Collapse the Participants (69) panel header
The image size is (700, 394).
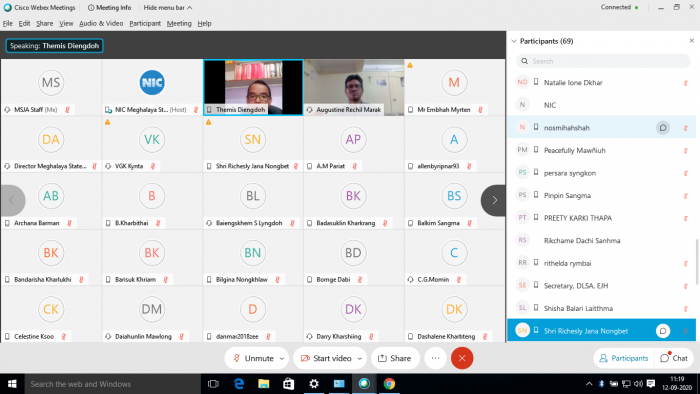tap(514, 41)
